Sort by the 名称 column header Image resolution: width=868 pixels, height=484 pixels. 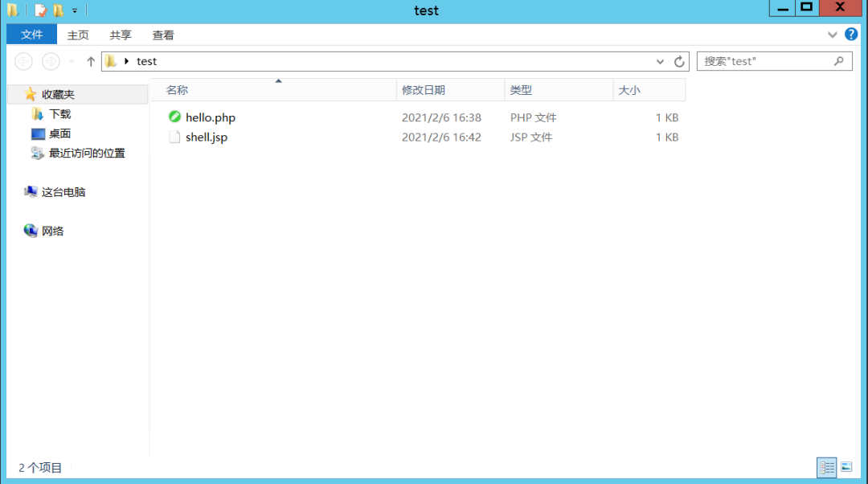point(273,90)
